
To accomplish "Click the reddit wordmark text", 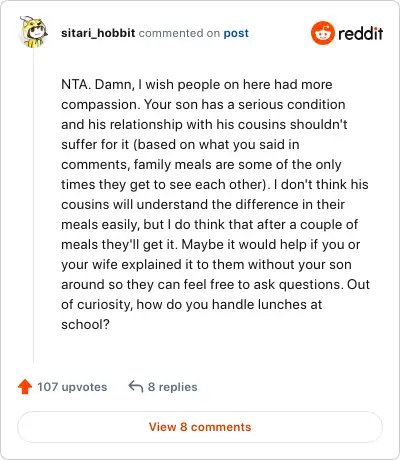I will click(361, 33).
